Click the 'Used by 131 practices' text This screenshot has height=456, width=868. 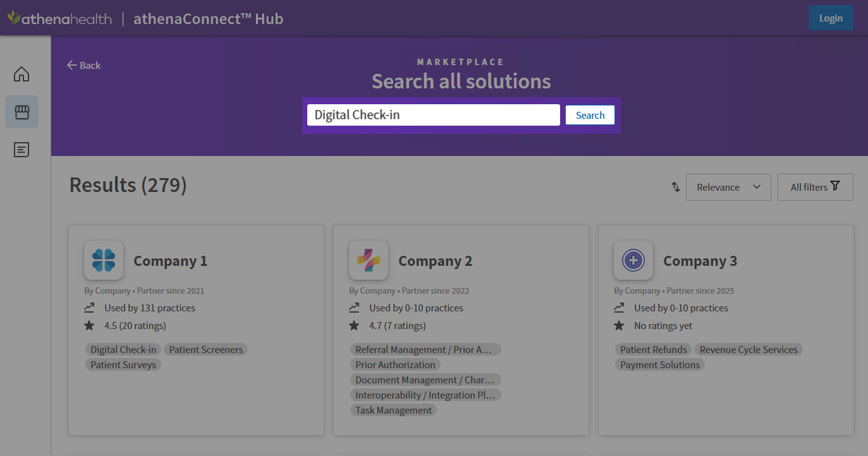pos(150,308)
